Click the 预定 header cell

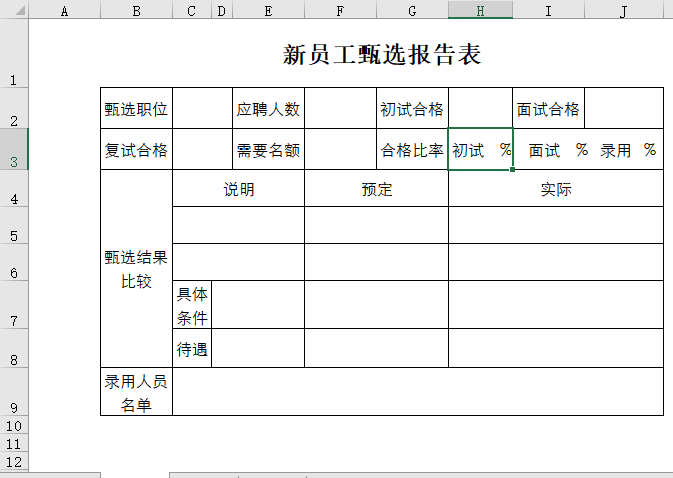tap(376, 189)
